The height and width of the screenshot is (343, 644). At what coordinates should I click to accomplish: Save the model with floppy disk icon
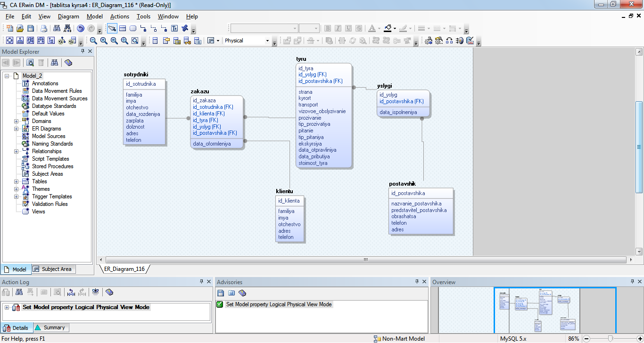pyautogui.click(x=31, y=28)
